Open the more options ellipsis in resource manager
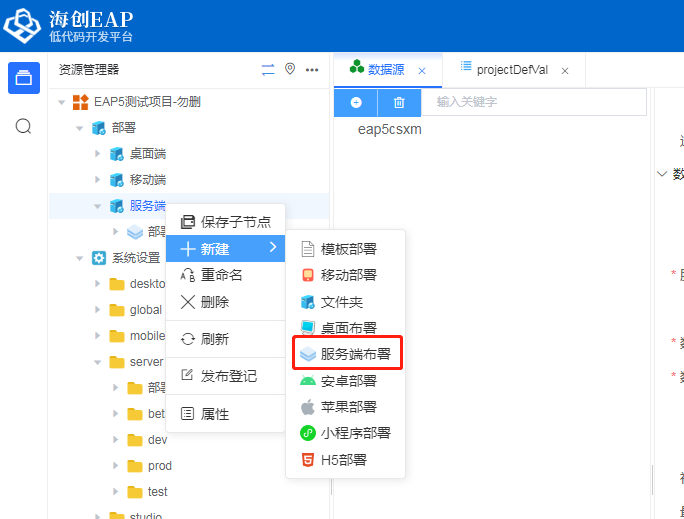Image resolution: width=684 pixels, height=519 pixels. pos(312,69)
